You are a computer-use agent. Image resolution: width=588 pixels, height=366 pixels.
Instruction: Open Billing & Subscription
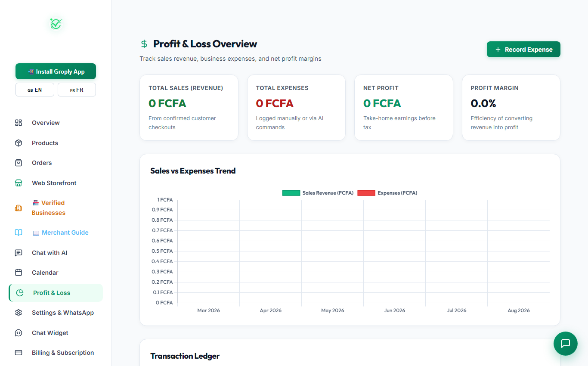coord(56,353)
